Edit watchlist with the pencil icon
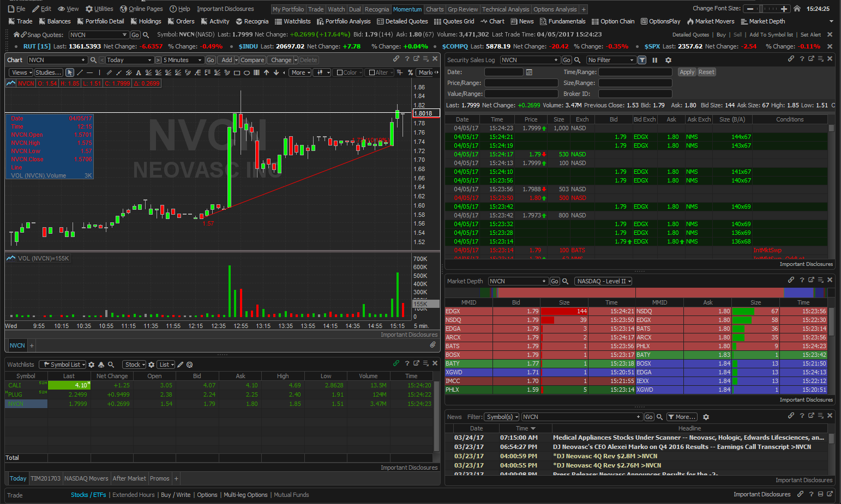The width and height of the screenshot is (841, 504). pyautogui.click(x=181, y=365)
